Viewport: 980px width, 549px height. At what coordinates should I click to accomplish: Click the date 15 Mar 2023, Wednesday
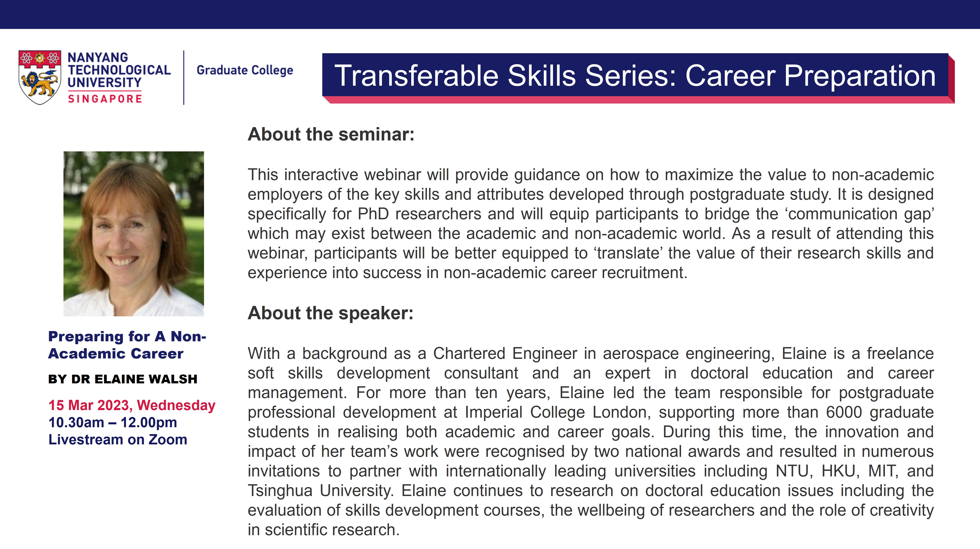[x=132, y=405]
